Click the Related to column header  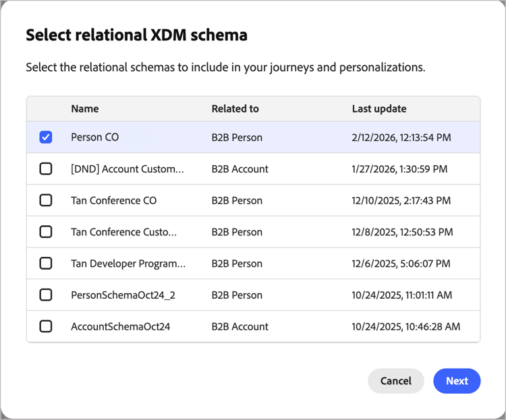point(235,109)
